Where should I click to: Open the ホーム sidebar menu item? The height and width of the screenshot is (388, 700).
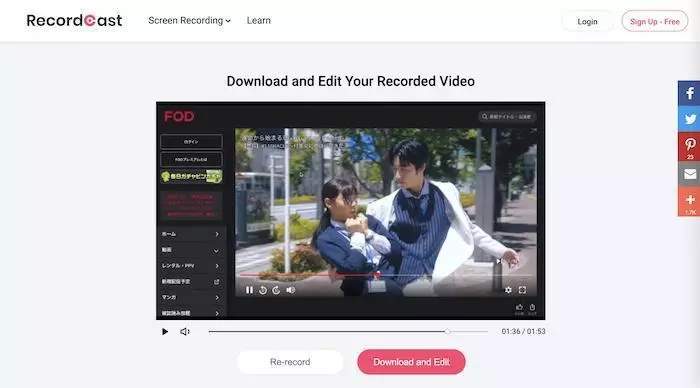[191, 234]
